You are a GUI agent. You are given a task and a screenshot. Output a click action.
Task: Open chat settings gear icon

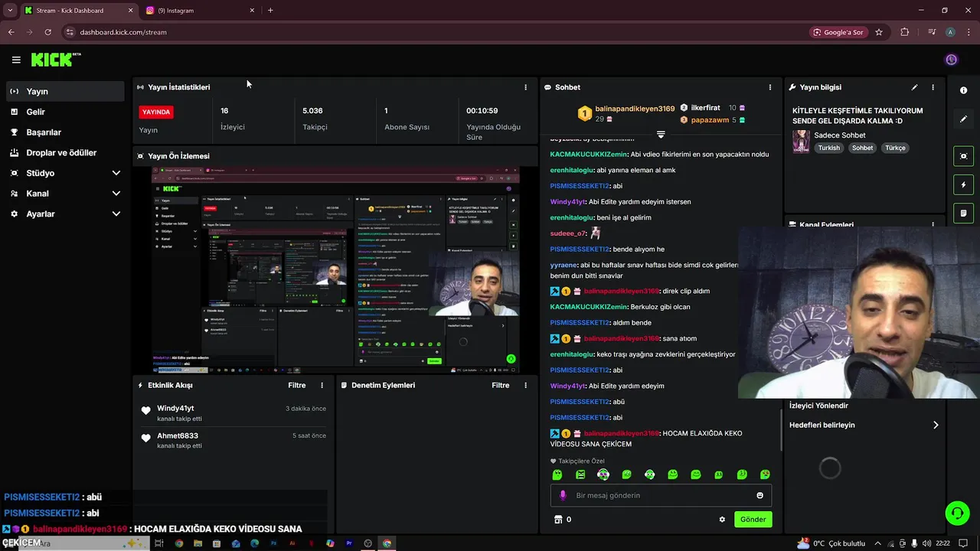pos(721,520)
